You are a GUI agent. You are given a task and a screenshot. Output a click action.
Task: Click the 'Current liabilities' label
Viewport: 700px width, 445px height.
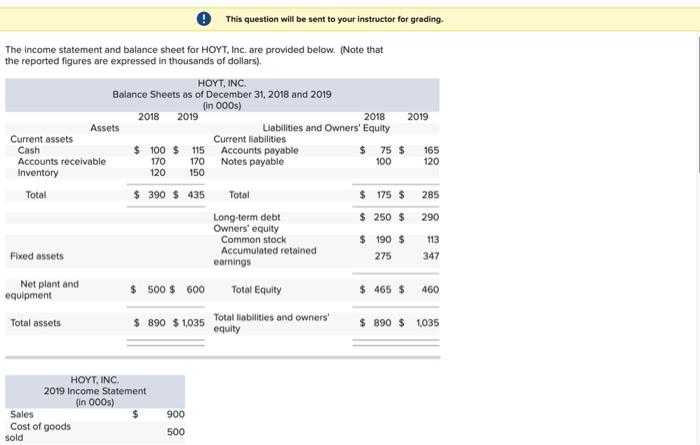[250, 139]
